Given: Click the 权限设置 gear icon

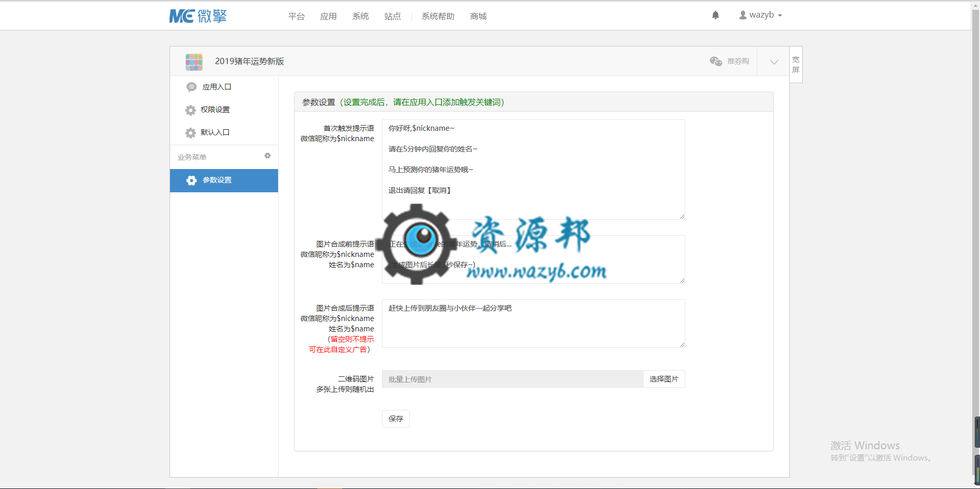Looking at the screenshot, I should [x=191, y=110].
